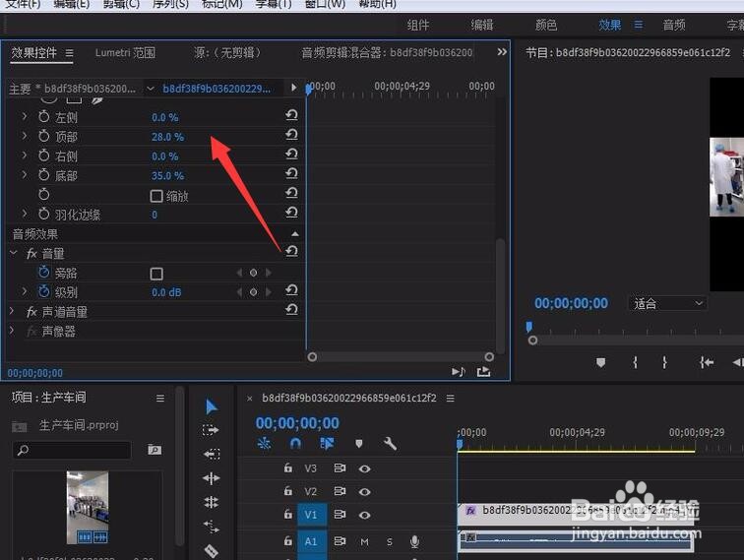Reset the 音量 effect

[292, 252]
